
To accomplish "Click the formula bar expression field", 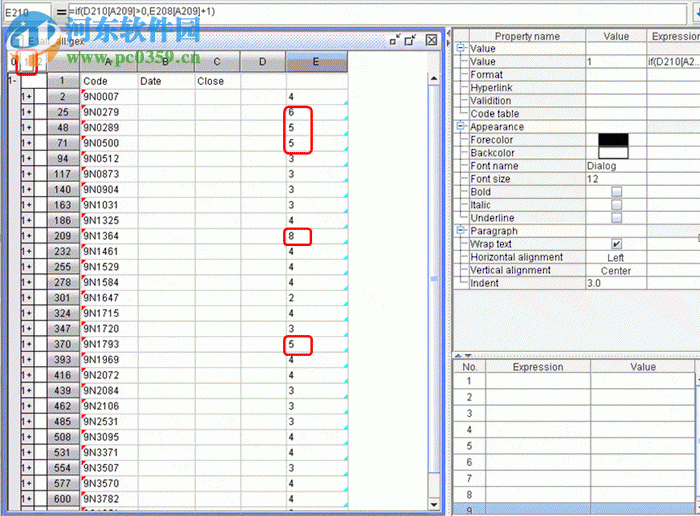I will (x=377, y=12).
